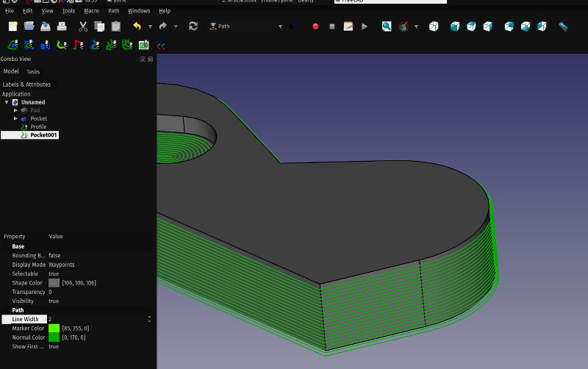Open the View menu
The image size is (588, 369).
click(47, 11)
